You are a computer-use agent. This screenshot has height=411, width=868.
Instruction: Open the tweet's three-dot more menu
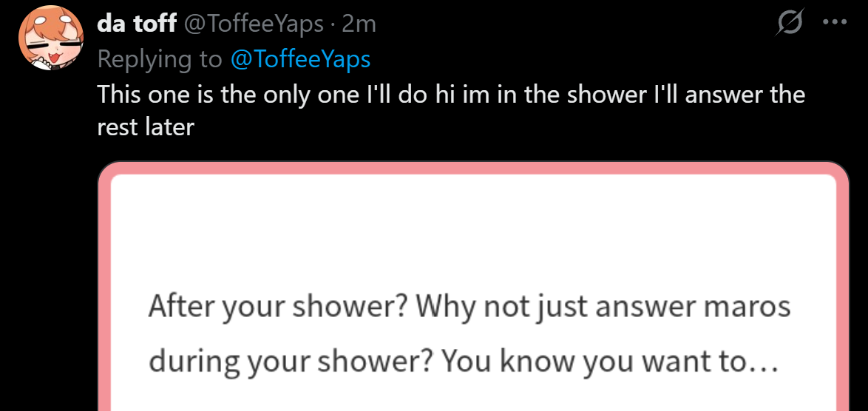[x=835, y=23]
